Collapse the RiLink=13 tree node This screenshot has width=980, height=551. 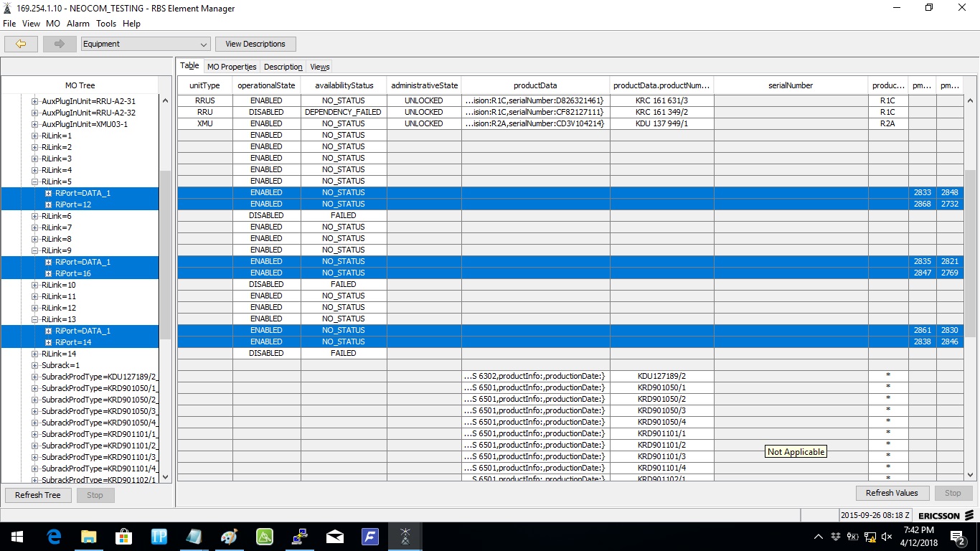[34, 319]
